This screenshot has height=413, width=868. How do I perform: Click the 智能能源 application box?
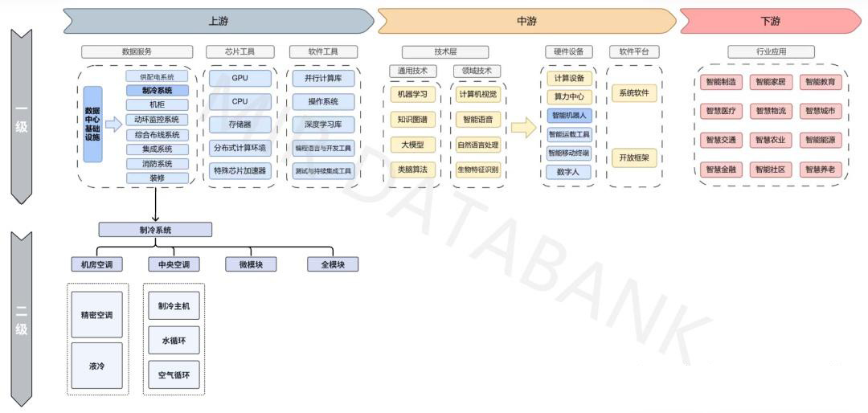pyautogui.click(x=821, y=140)
